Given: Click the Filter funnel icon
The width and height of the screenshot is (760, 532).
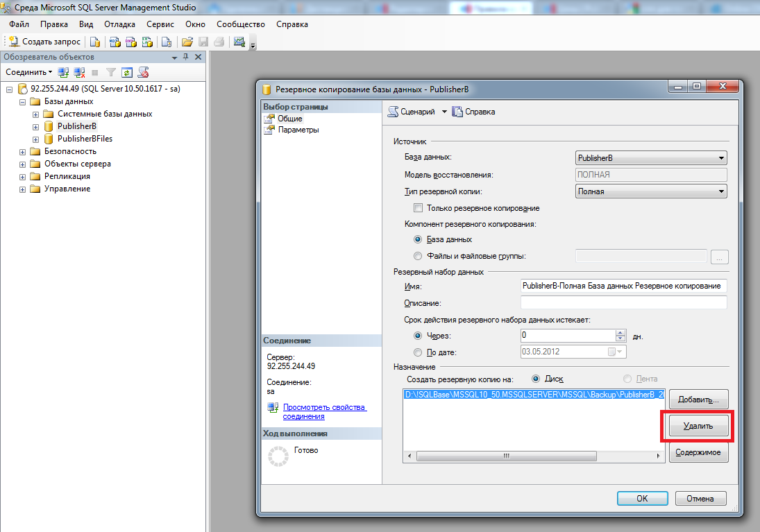Looking at the screenshot, I should [111, 73].
